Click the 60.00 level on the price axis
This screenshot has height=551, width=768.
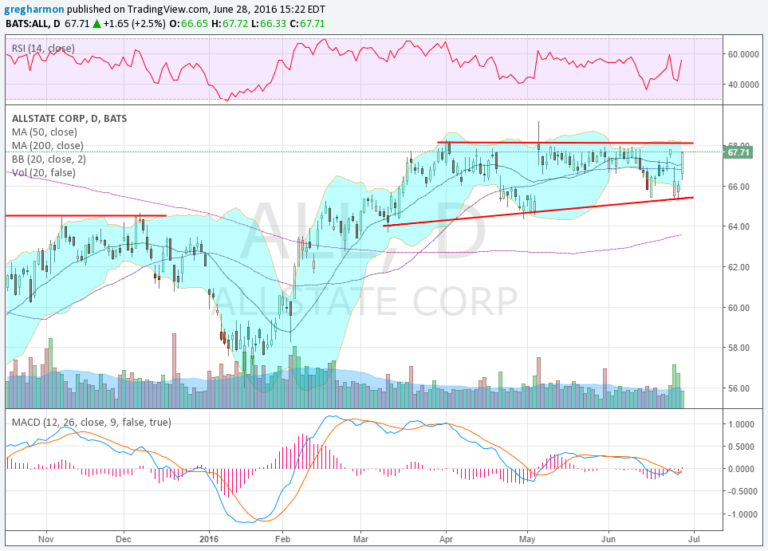737,308
